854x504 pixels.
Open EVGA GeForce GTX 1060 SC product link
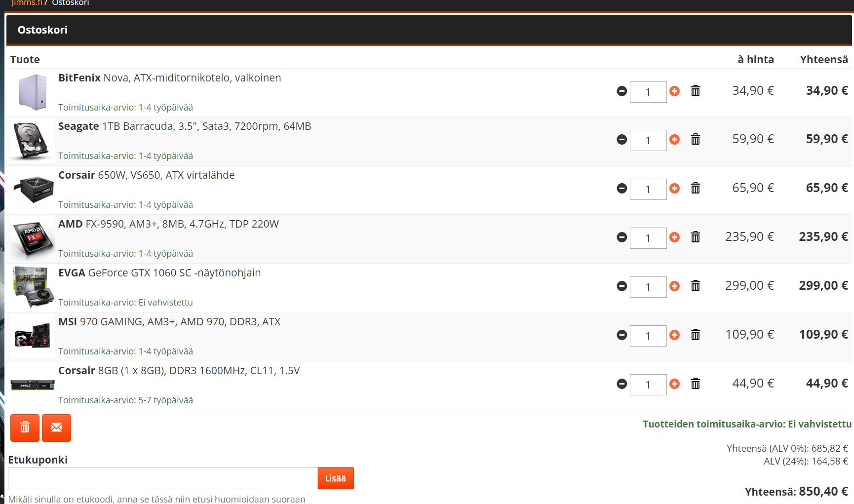click(159, 273)
